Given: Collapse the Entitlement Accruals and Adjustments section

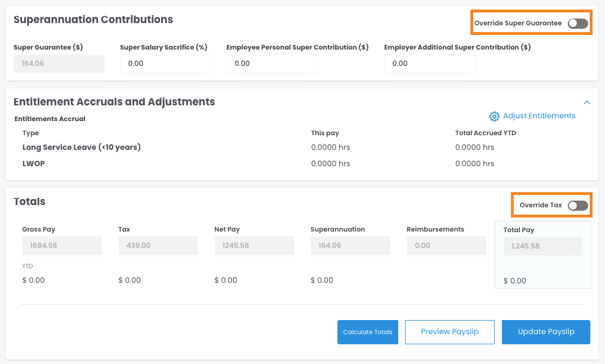Looking at the screenshot, I should (x=586, y=103).
